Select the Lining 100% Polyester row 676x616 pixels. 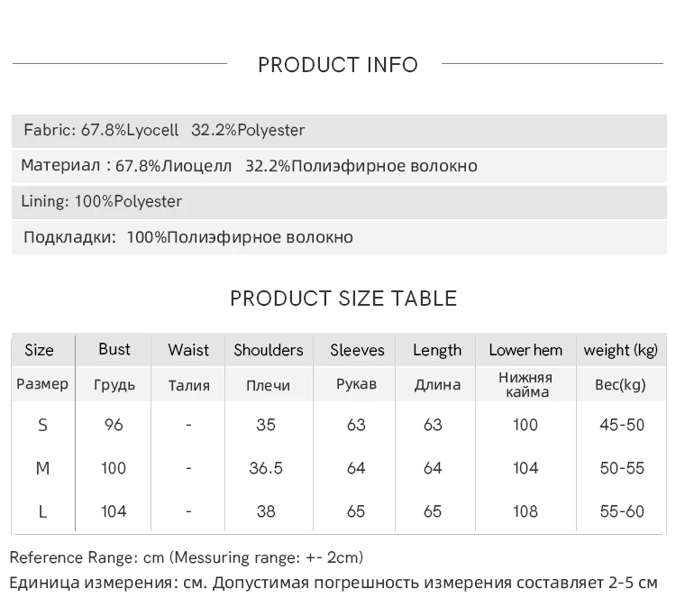(x=102, y=201)
